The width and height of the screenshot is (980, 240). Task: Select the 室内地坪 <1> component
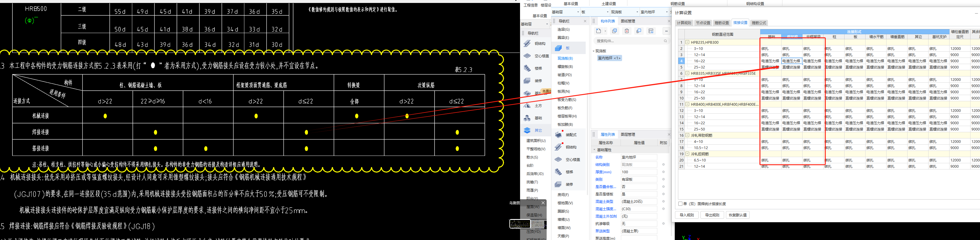(x=609, y=58)
